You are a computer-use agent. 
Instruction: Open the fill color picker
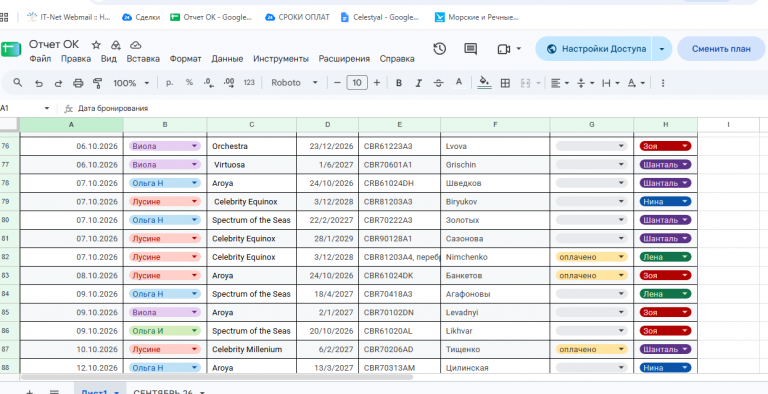(x=484, y=83)
